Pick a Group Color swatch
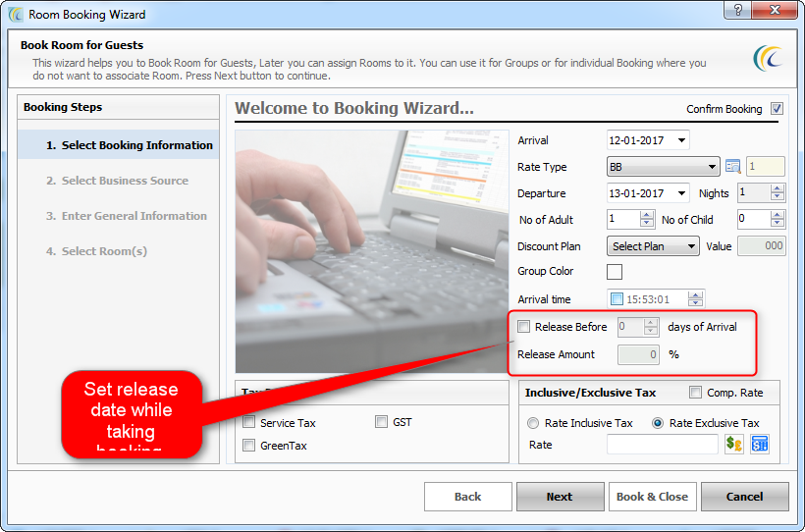Screen dimensions: 805x532 coord(615,271)
